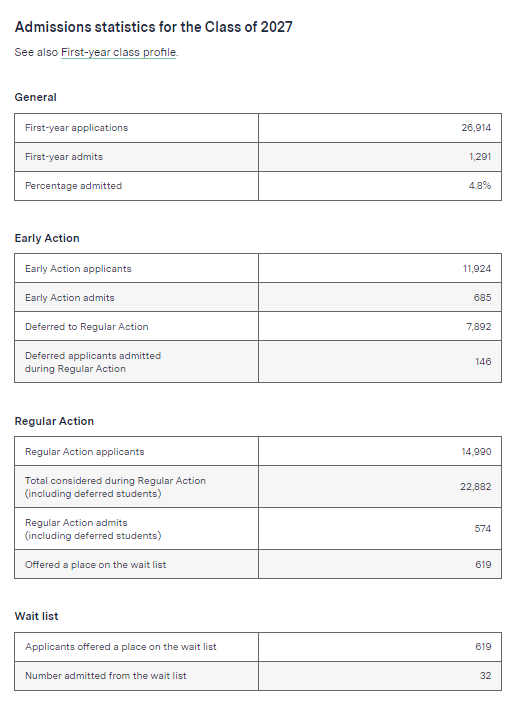Screen dimensions: 532x702
Task: Select the Applicants offered a place on wait list label
Action: coord(121,646)
